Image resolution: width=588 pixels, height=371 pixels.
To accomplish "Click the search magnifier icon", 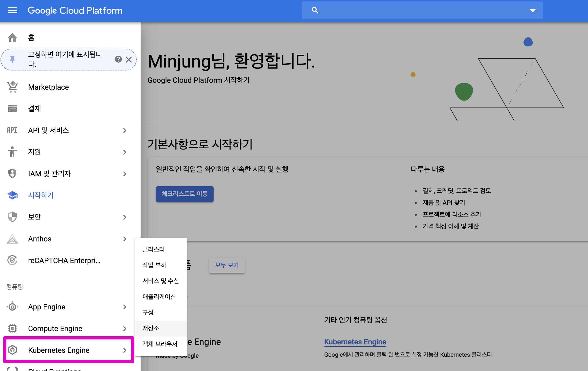I will click(x=315, y=10).
